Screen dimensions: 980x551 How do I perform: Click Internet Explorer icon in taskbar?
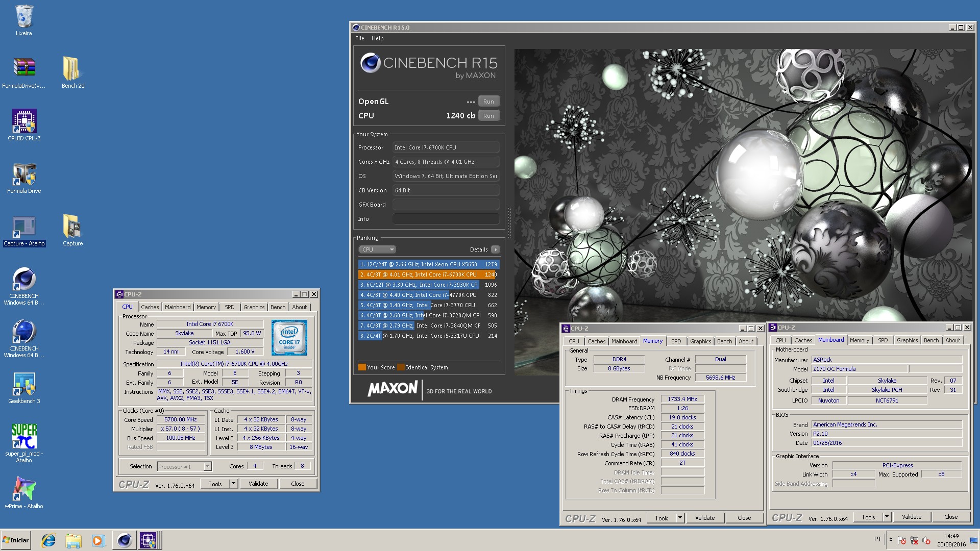click(x=48, y=540)
